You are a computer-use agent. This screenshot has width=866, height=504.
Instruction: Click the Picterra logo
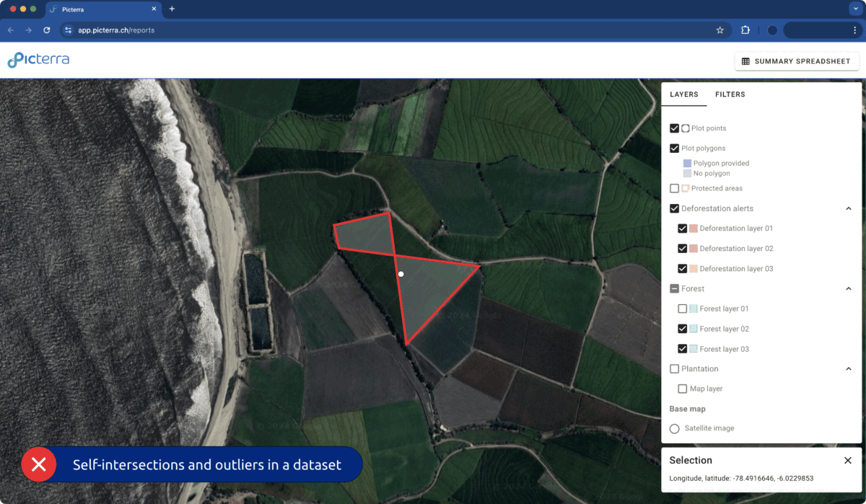coord(38,61)
